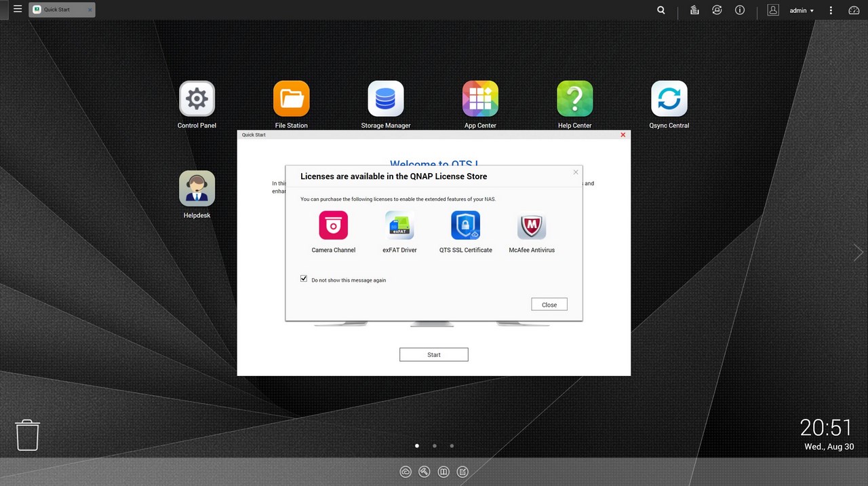Open the App Center icon
Viewport: 868px width, 486px height.
coord(480,99)
